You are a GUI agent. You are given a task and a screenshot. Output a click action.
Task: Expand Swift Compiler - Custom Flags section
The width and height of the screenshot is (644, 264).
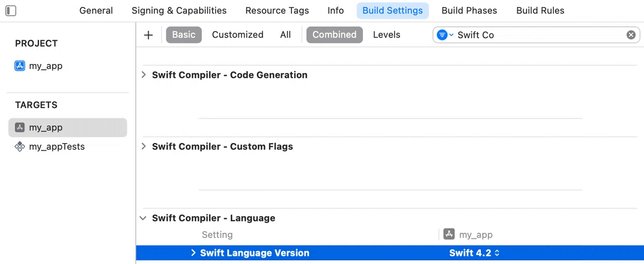[x=143, y=146]
